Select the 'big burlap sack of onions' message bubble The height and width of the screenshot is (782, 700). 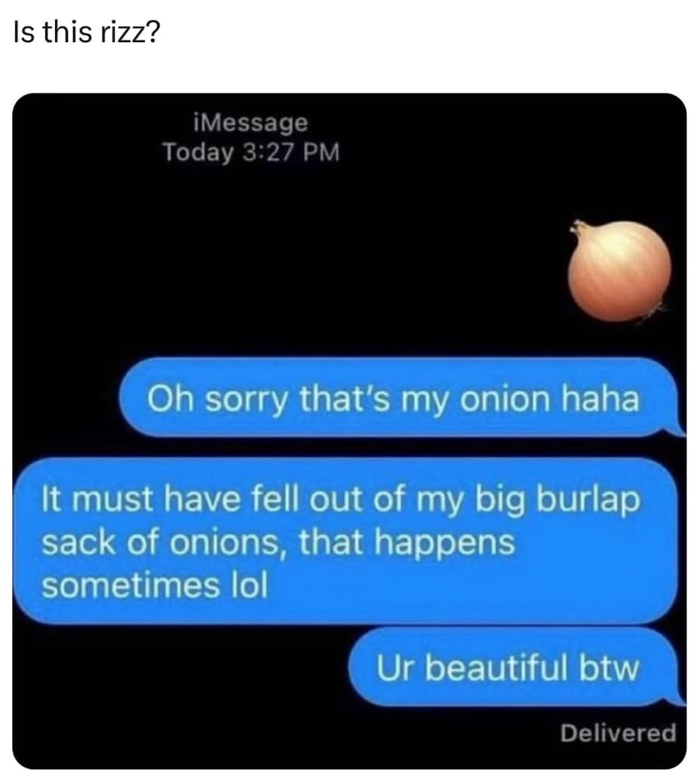pos(345,541)
